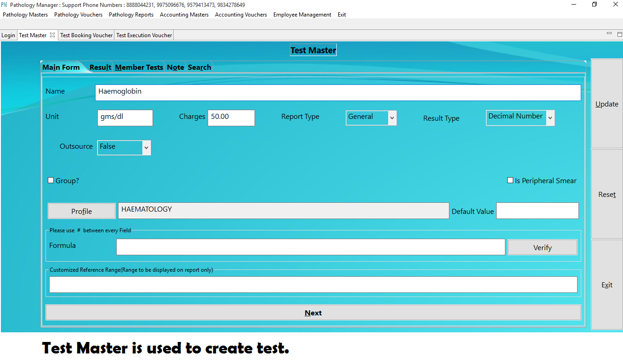
Task: Click the Next button
Action: pyautogui.click(x=313, y=313)
